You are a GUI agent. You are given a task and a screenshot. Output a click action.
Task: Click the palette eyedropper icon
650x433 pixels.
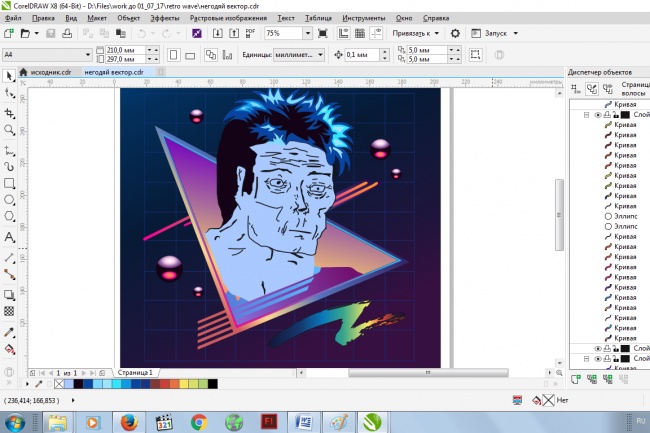[x=39, y=384]
